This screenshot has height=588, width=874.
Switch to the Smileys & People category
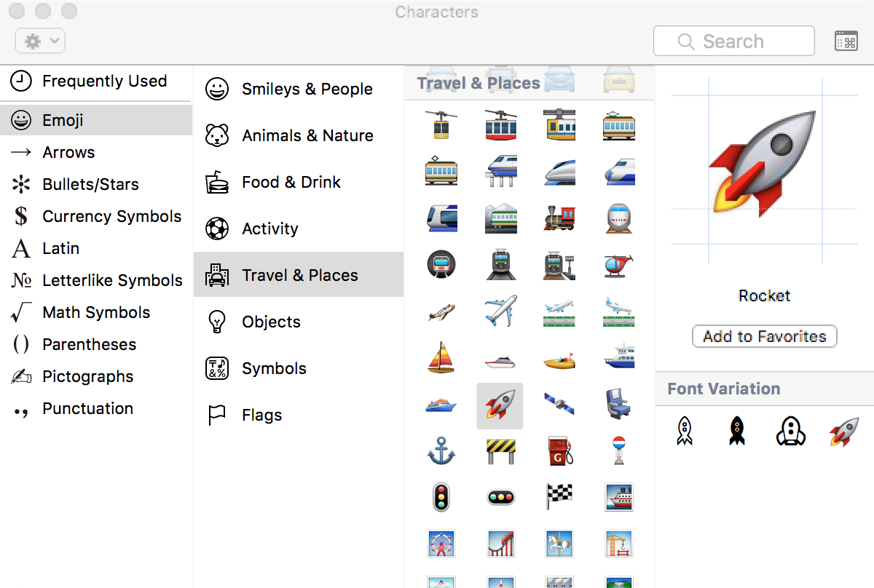[299, 89]
